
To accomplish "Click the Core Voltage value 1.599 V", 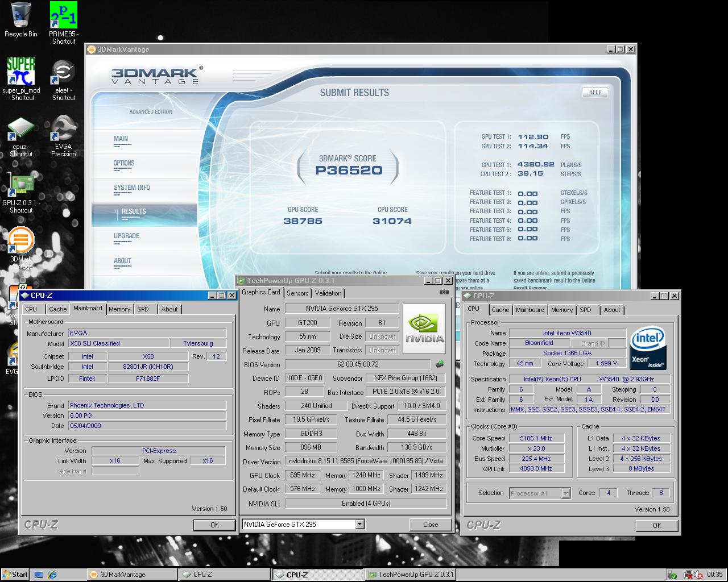I will point(606,364).
